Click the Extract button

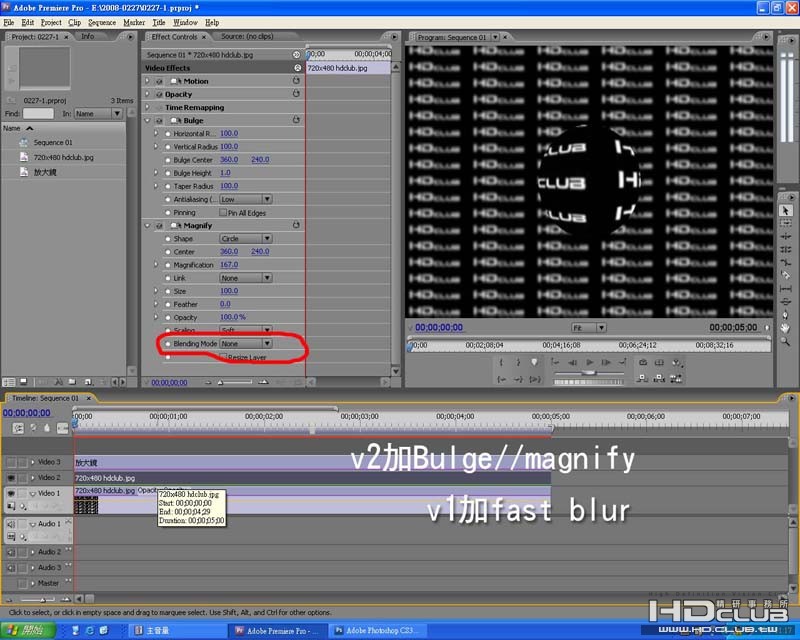pos(659,379)
